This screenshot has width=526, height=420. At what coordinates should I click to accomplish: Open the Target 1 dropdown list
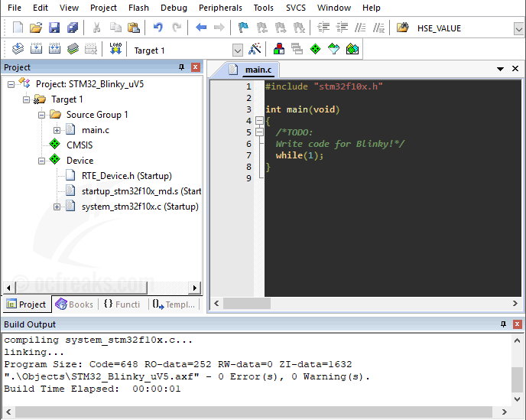point(237,50)
